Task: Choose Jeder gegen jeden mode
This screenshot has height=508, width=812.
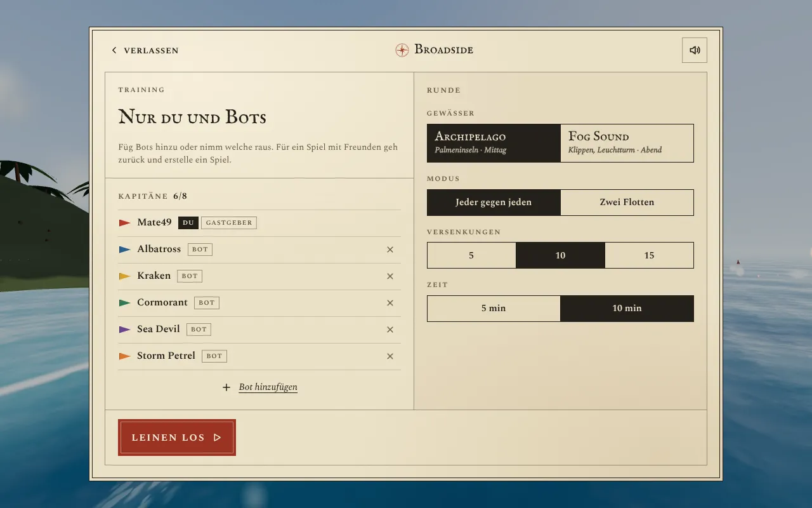Action: coord(494,203)
